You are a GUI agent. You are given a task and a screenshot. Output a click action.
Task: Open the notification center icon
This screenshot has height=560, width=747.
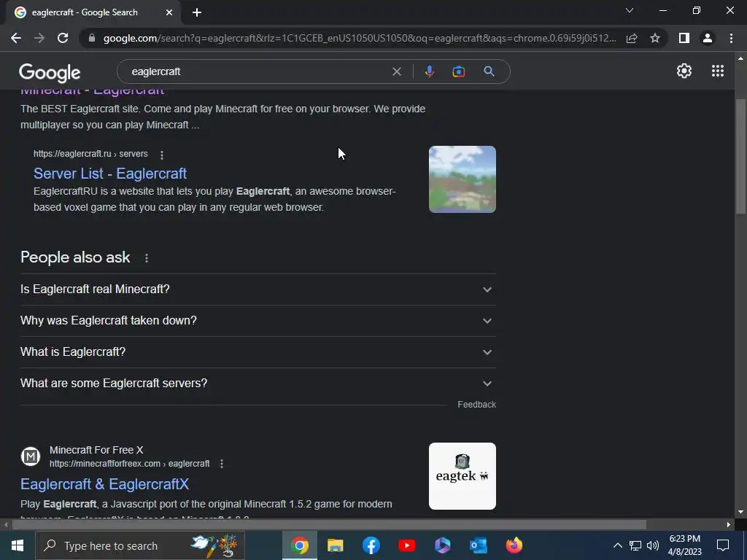[723, 545]
